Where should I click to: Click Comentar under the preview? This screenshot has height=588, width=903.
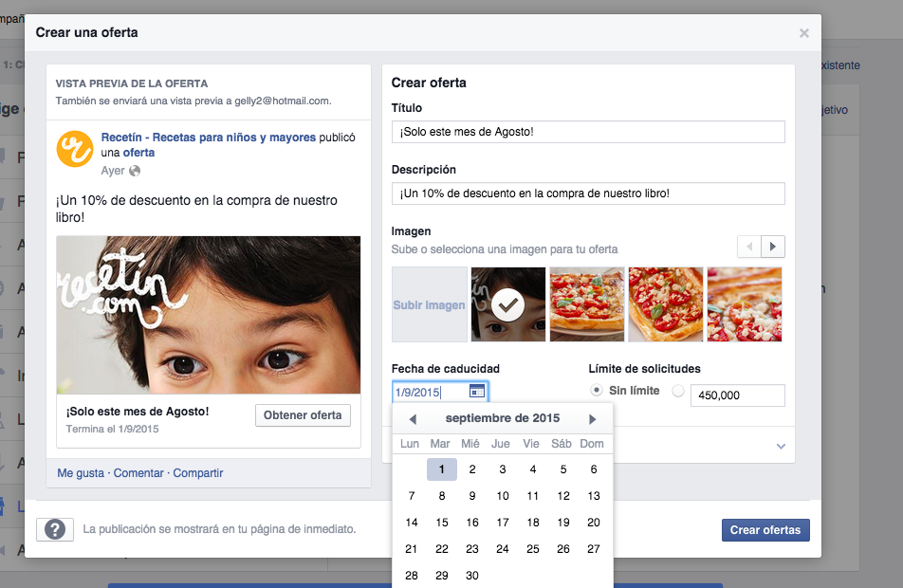click(x=138, y=473)
